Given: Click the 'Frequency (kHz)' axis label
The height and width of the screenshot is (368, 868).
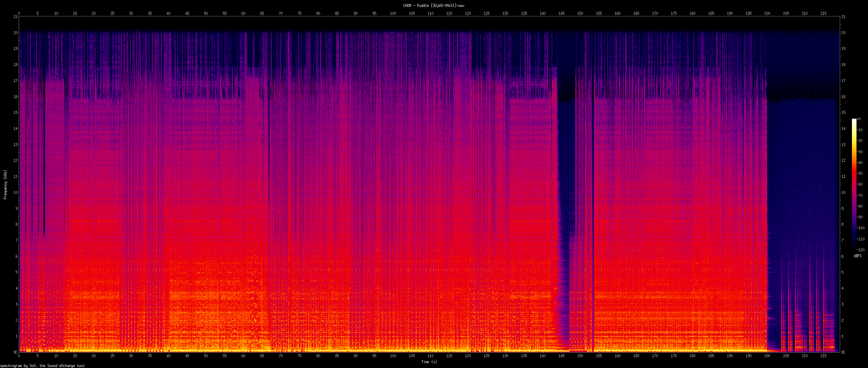Looking at the screenshot, I should [x=5, y=185].
